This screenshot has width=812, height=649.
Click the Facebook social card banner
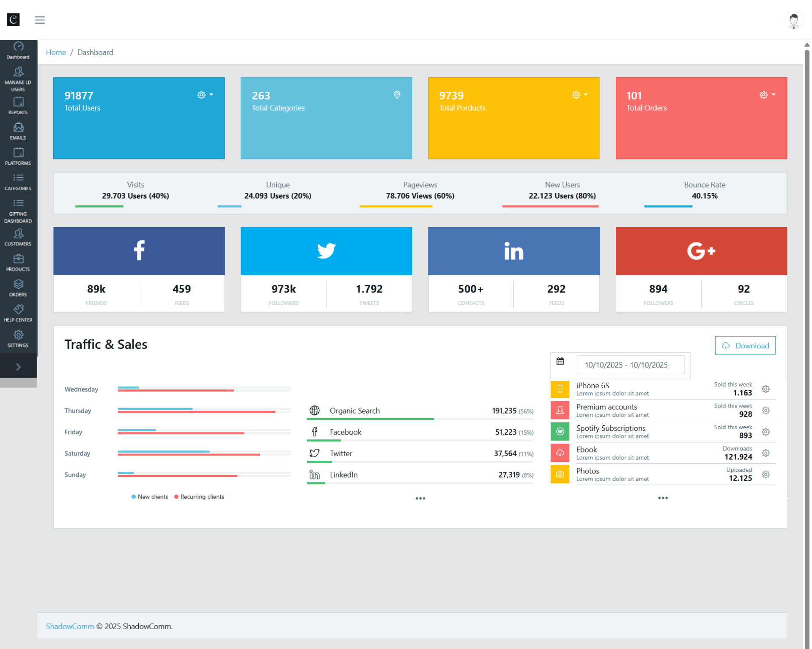(x=139, y=251)
